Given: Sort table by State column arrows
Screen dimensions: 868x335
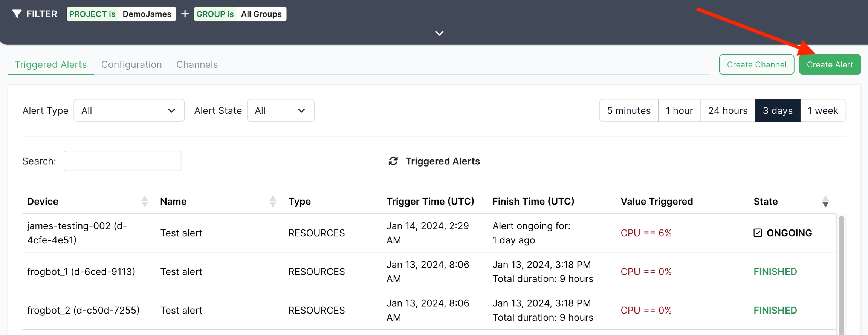Looking at the screenshot, I should [825, 202].
